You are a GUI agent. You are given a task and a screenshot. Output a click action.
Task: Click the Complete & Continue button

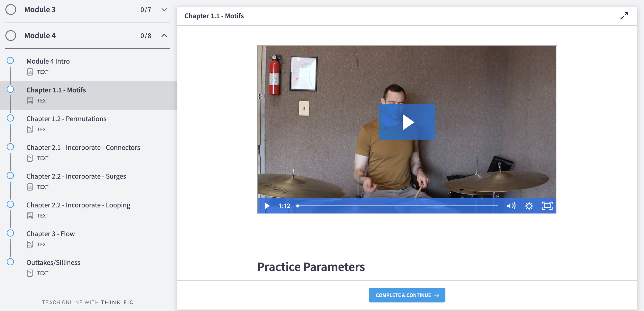[407, 295]
